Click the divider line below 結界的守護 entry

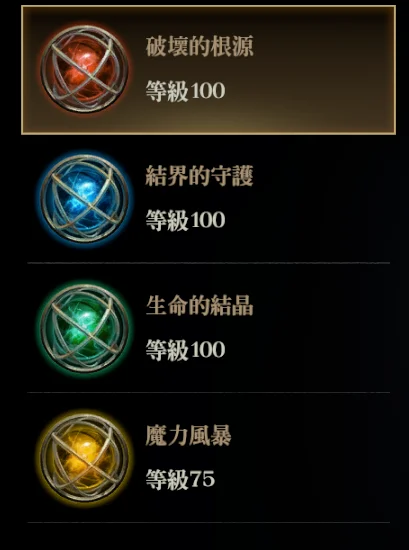pos(208,263)
